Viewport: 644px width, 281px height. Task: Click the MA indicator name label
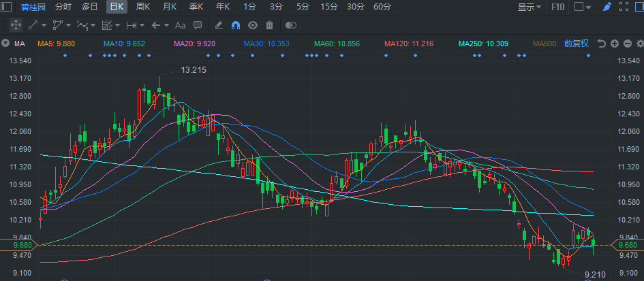coord(19,44)
